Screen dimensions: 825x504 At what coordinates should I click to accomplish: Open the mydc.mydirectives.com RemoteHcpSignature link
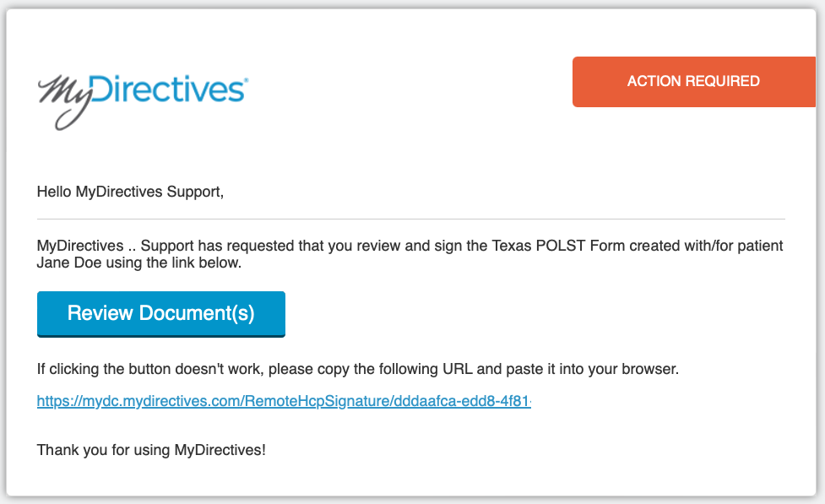coord(284,401)
